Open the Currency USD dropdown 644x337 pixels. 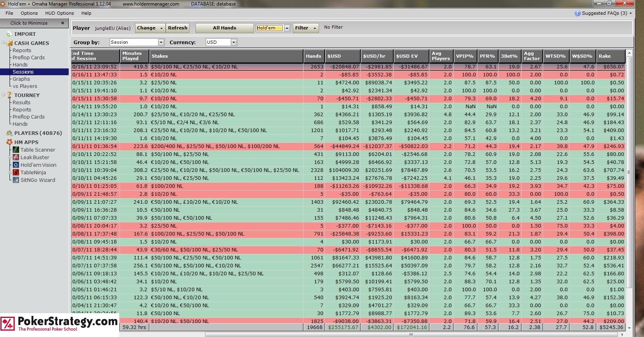click(234, 42)
